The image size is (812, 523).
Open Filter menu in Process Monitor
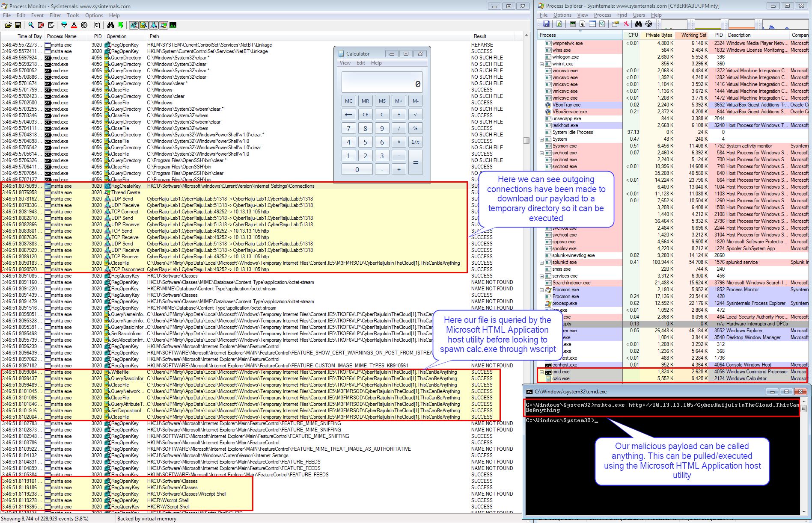tap(55, 15)
